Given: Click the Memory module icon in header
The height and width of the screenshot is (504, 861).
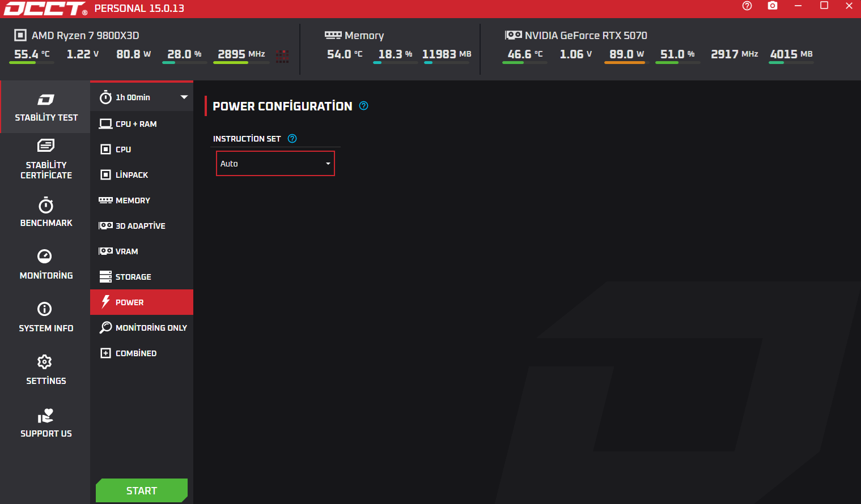Looking at the screenshot, I should tap(333, 35).
